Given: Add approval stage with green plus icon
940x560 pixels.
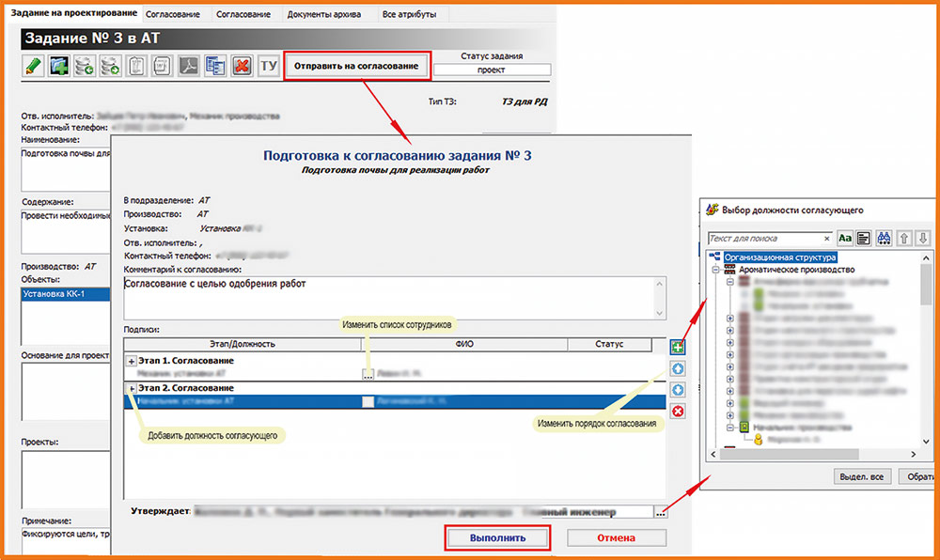Looking at the screenshot, I should 678,348.
